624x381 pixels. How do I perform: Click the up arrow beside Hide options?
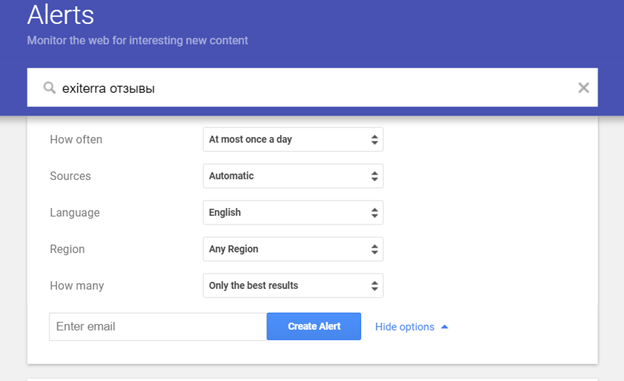(x=445, y=327)
